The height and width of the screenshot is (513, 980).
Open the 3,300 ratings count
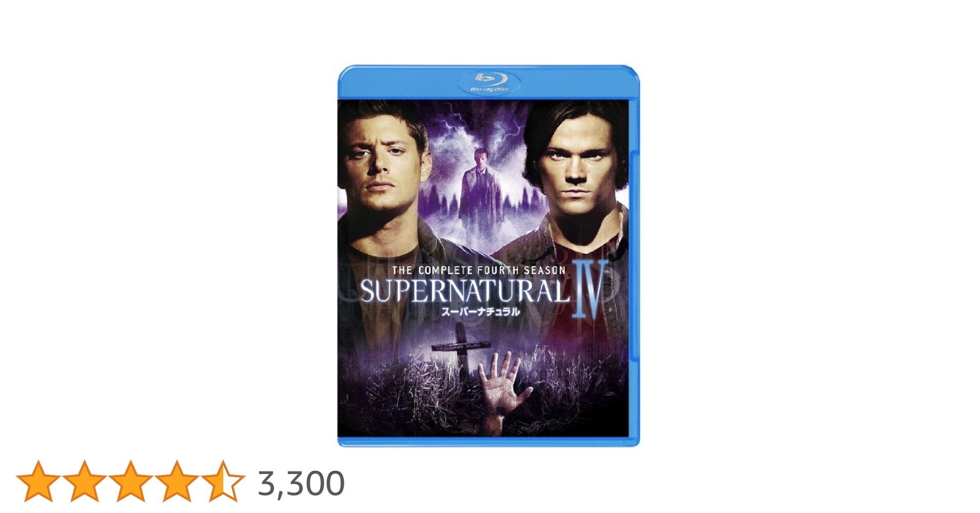[301, 483]
